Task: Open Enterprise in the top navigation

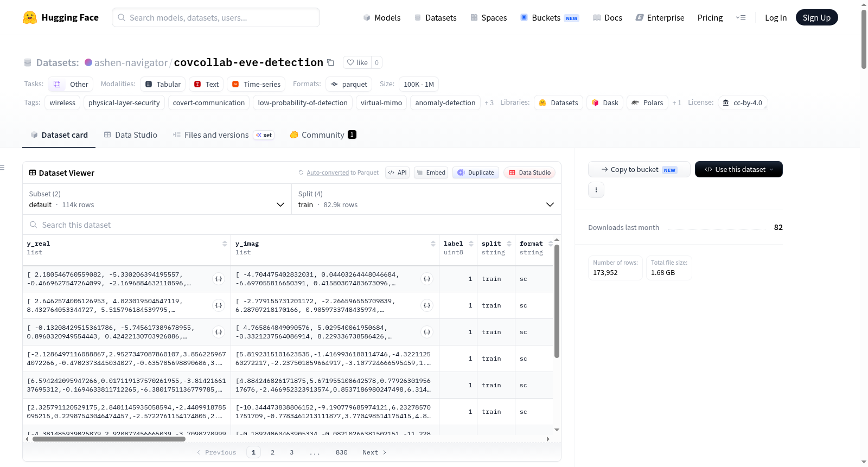Action: [660, 18]
